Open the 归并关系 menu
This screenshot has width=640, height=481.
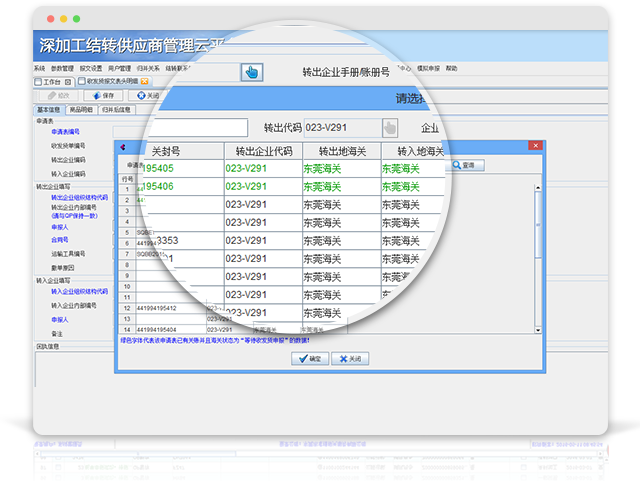(x=148, y=68)
